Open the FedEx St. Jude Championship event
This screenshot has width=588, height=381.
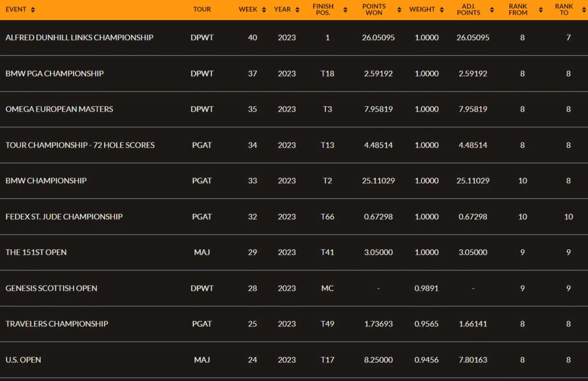(x=64, y=217)
